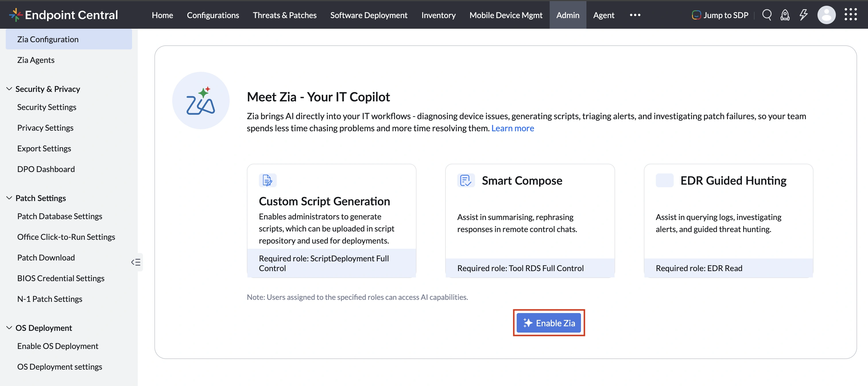Click the Endpoint Central logo
868x386 pixels.
click(x=63, y=15)
